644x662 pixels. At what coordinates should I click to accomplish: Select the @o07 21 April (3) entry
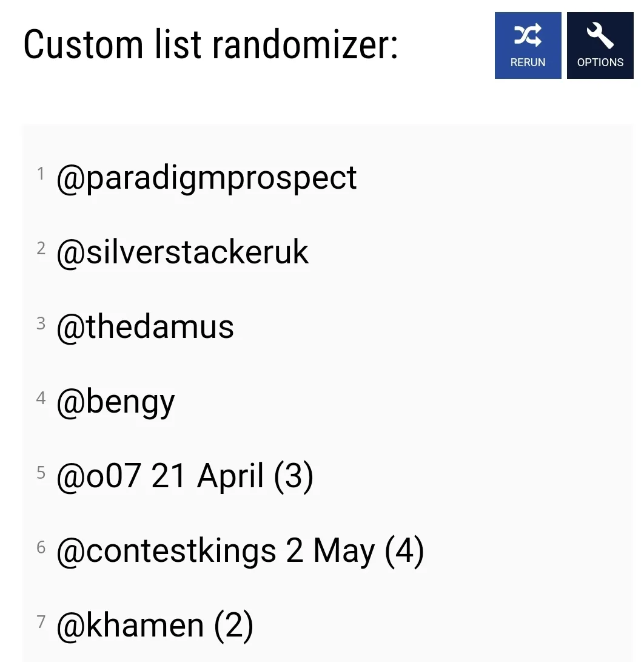point(185,476)
